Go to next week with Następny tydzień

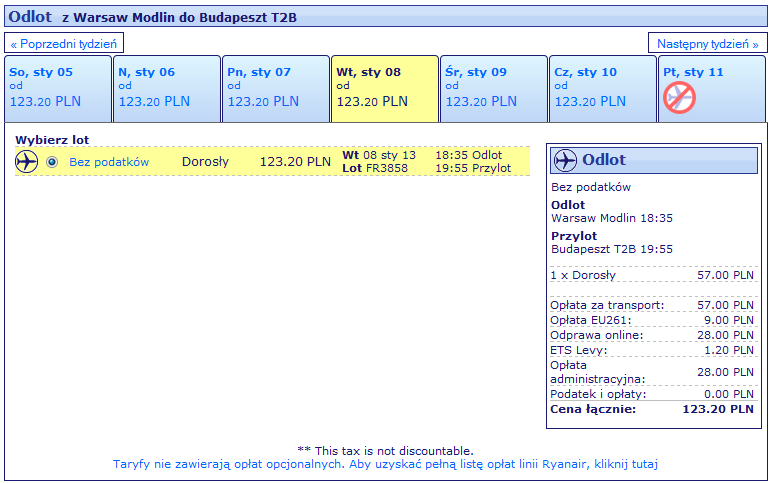click(x=708, y=43)
